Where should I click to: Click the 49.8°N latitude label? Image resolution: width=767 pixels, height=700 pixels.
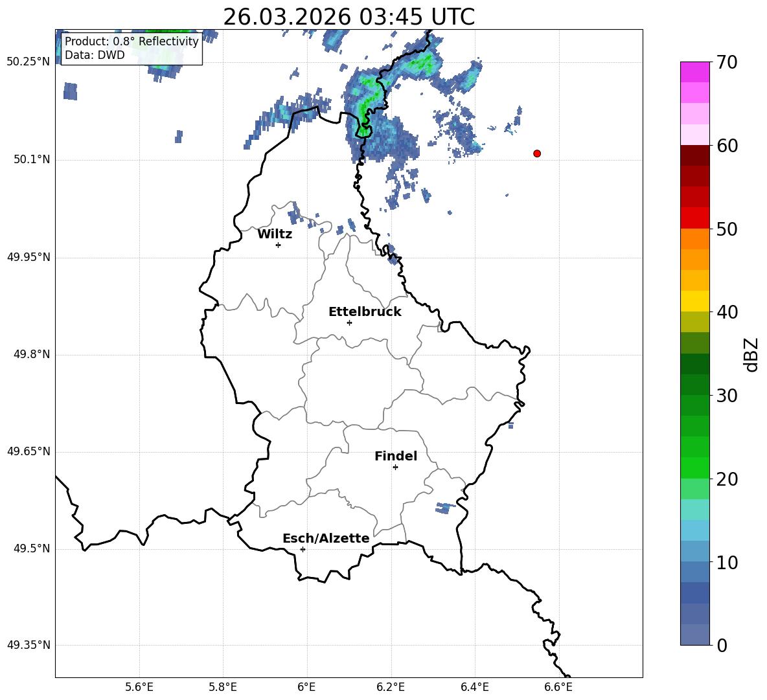point(32,354)
